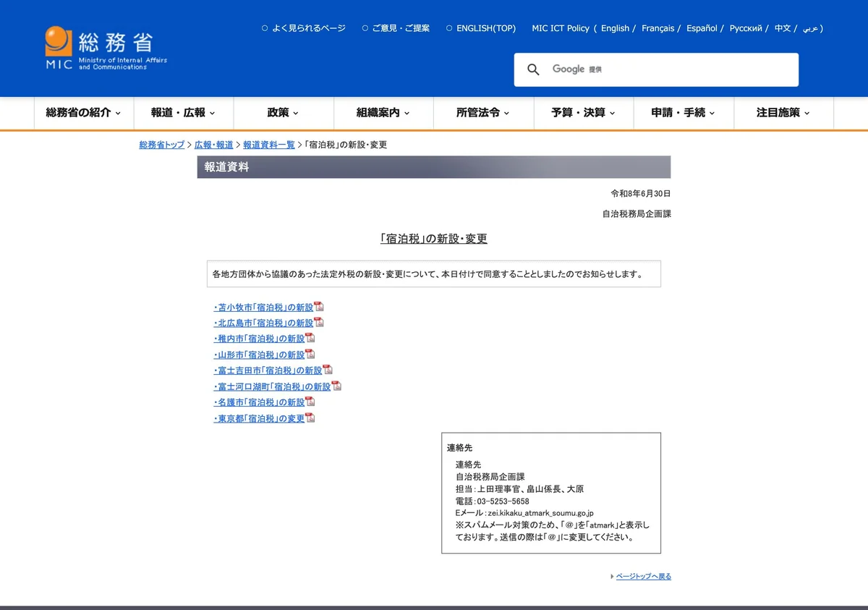Open PDF icon next to 北広島市 link
Image resolution: width=868 pixels, height=610 pixels.
tap(319, 323)
